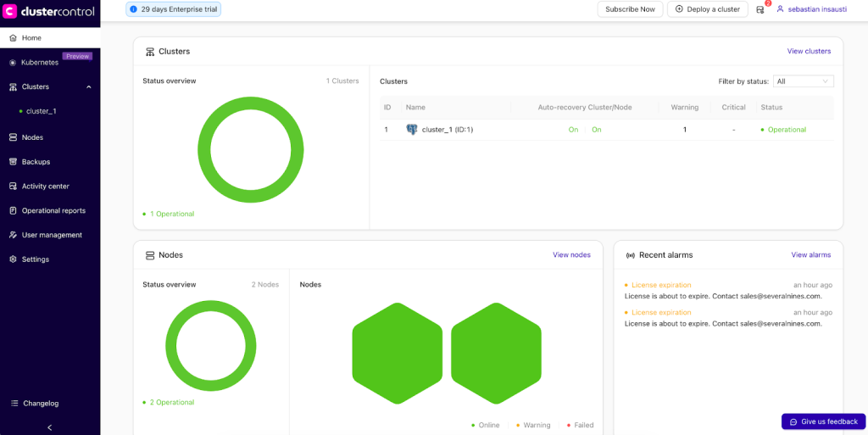
Task: Open notifications icon with red badge
Action: pyautogui.click(x=761, y=9)
